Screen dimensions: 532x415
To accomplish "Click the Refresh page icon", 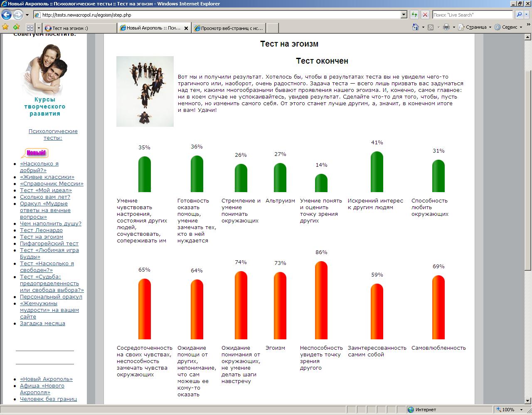I will [414, 15].
